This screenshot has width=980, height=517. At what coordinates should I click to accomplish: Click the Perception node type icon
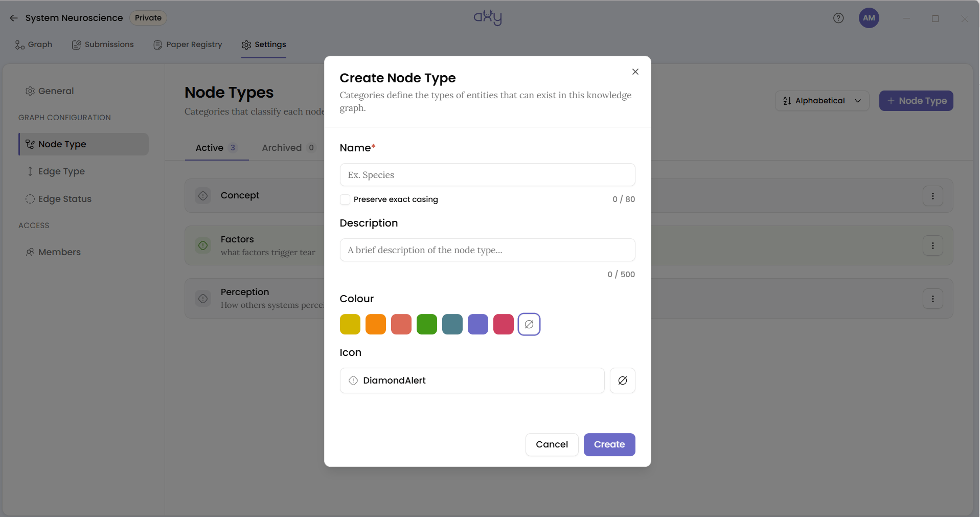pos(203,299)
